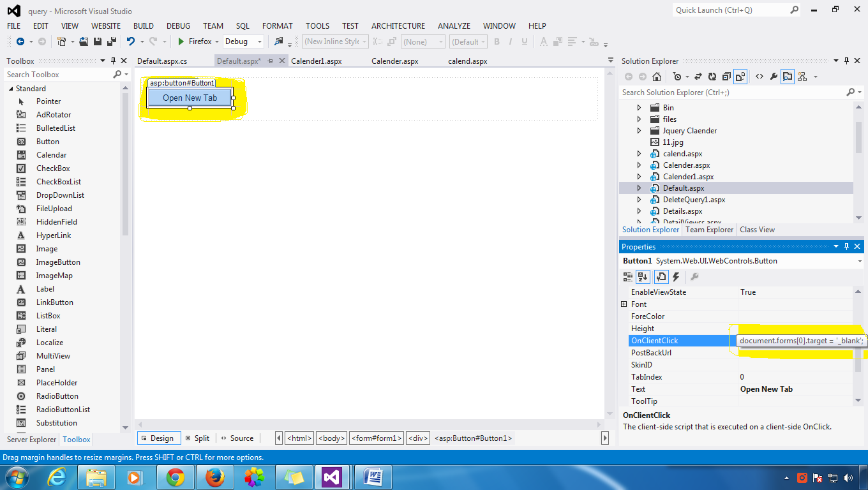Open the BUILD menu
The image size is (868, 490).
click(x=144, y=26)
